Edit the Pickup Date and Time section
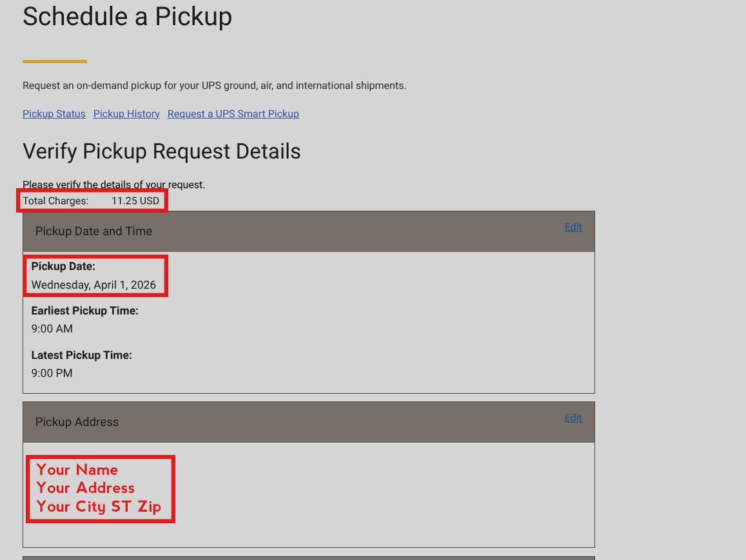 (x=573, y=227)
